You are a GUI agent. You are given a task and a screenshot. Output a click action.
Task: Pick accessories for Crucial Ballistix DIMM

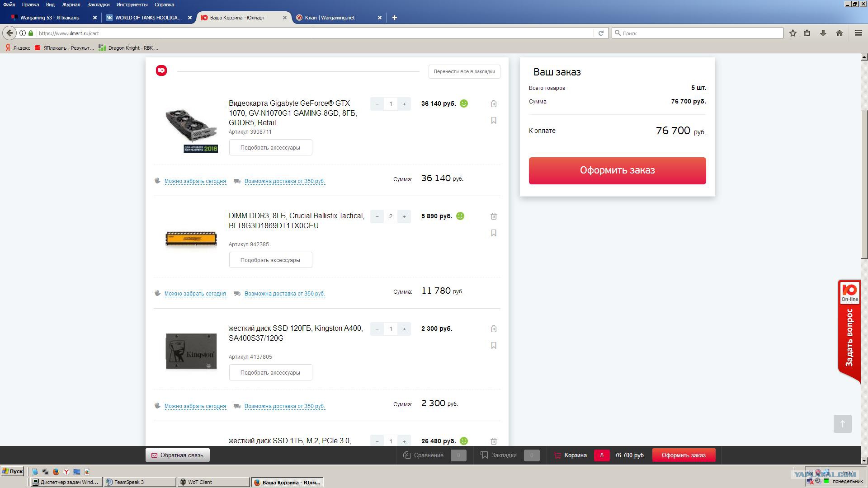pos(270,260)
